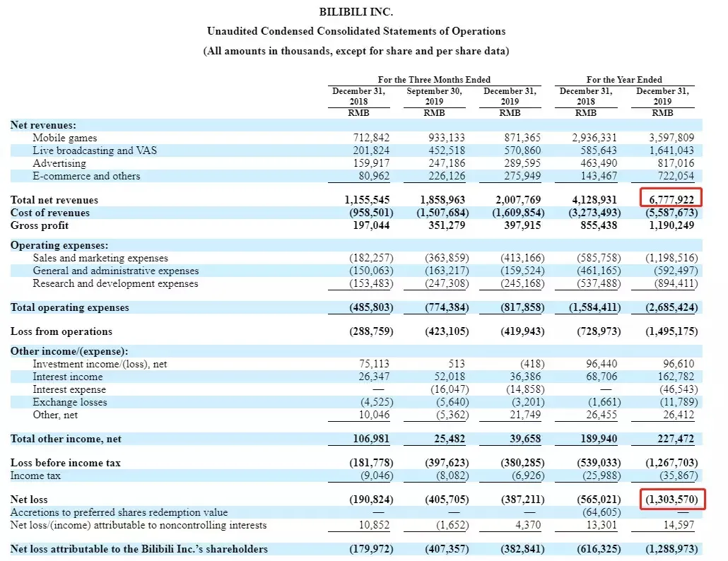
Task: Click the red-boxed net loss figure (1,303,570)
Action: click(x=671, y=500)
